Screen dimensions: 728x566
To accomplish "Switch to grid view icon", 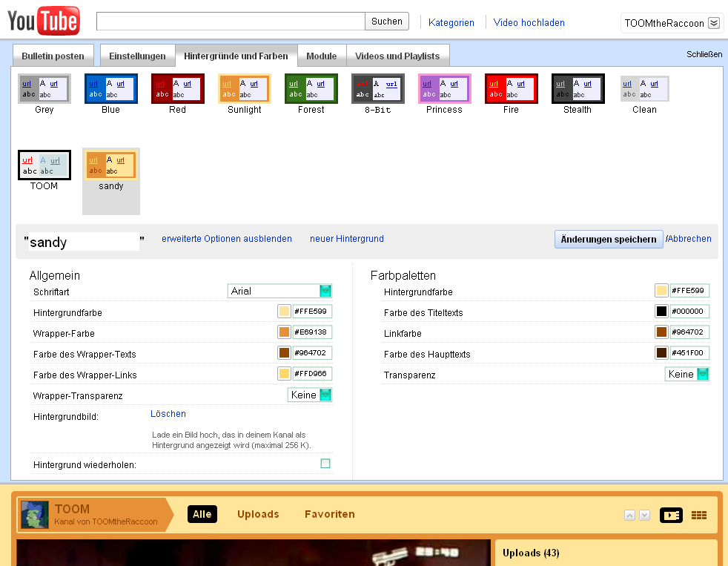I will [x=699, y=515].
